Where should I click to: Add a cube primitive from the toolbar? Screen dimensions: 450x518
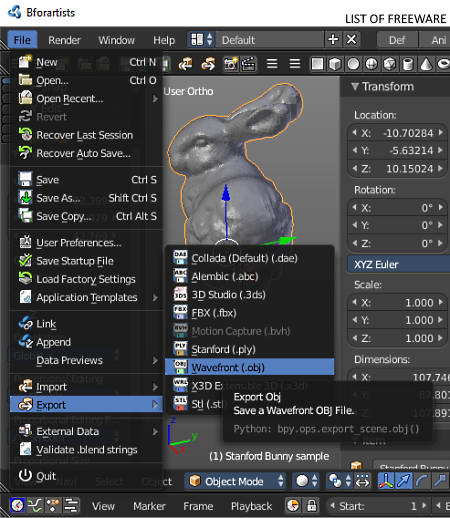click(335, 63)
